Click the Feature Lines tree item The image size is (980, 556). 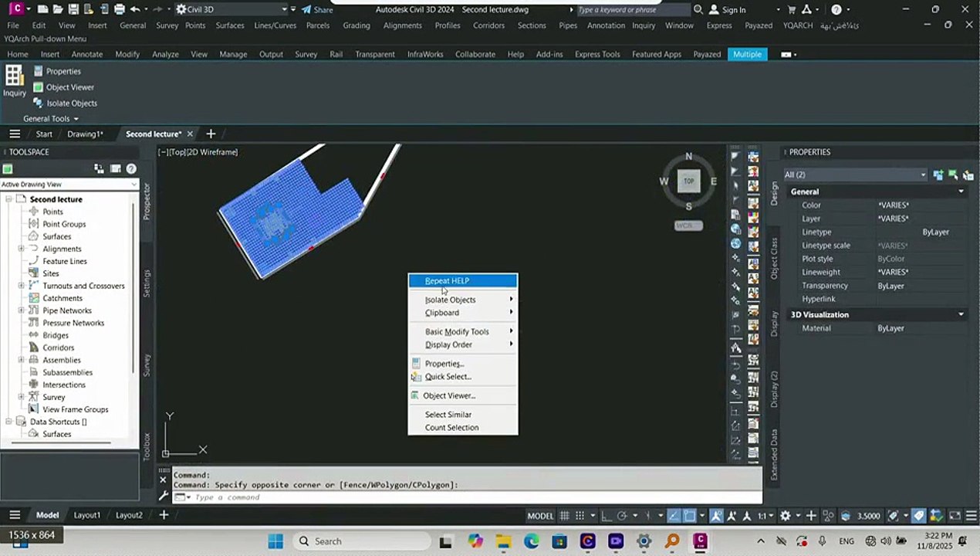[65, 261]
